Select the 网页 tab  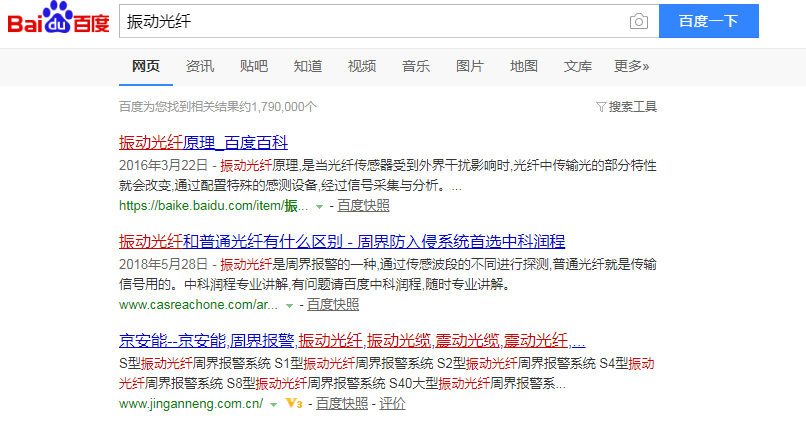(146, 66)
